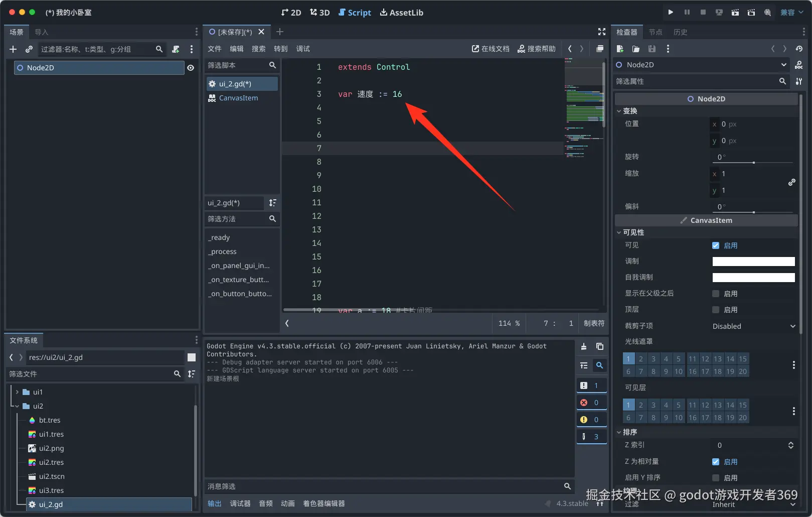This screenshot has height=517, width=812.
Task: Toggle output search bar magnifier
Action: (599, 365)
